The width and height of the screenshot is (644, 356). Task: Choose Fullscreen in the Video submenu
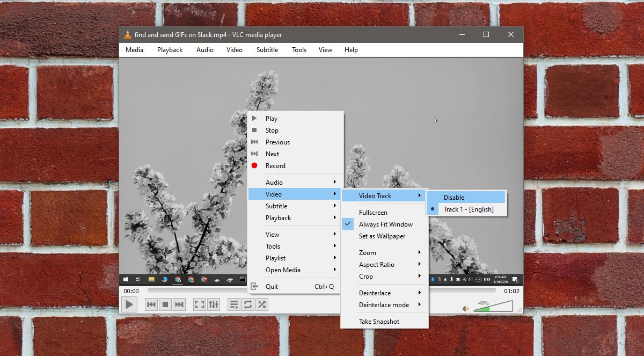click(x=385, y=213)
